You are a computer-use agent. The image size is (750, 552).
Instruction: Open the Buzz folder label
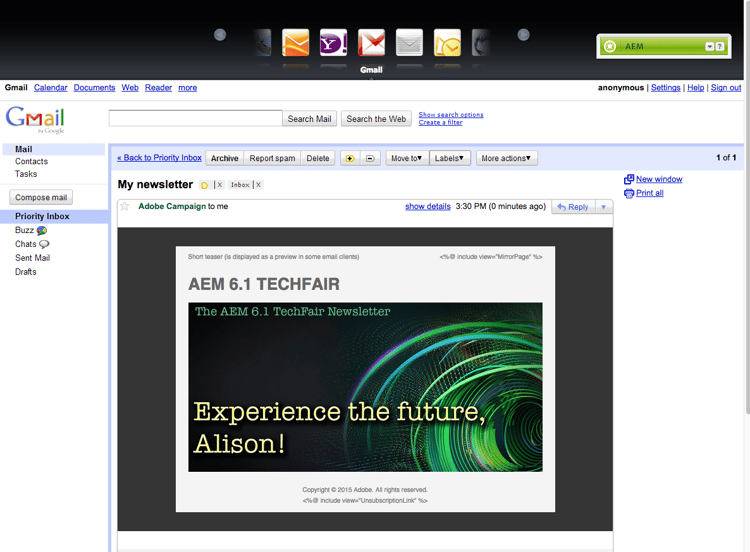24,230
